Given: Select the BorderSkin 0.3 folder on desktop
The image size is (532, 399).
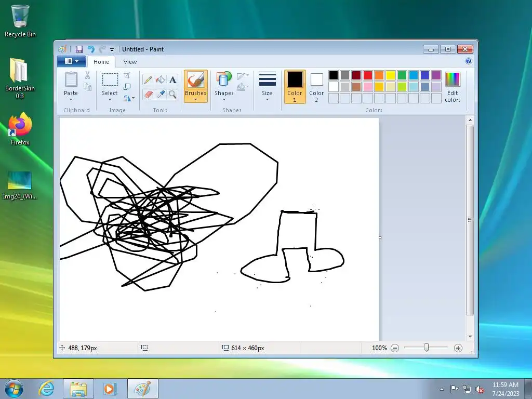Looking at the screenshot, I should click(x=20, y=78).
